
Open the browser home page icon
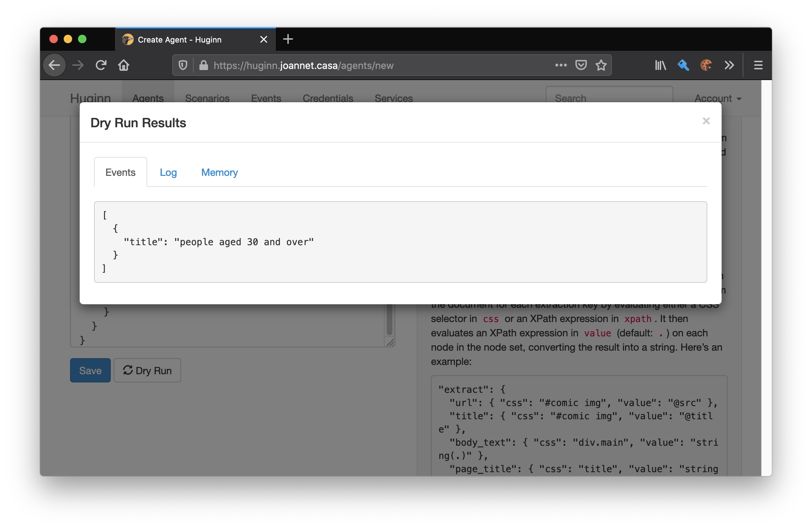(124, 65)
